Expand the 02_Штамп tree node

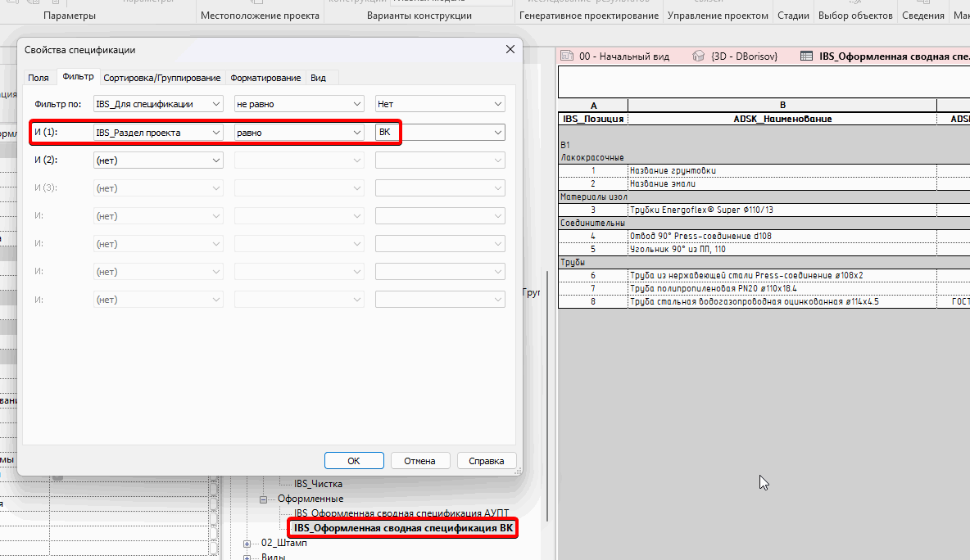pyautogui.click(x=247, y=544)
